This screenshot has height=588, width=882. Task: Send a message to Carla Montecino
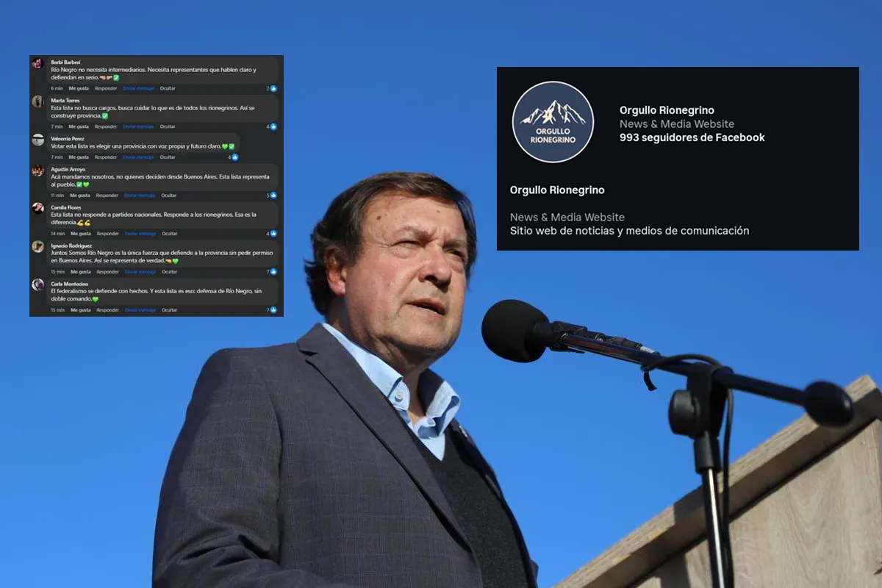(140, 310)
